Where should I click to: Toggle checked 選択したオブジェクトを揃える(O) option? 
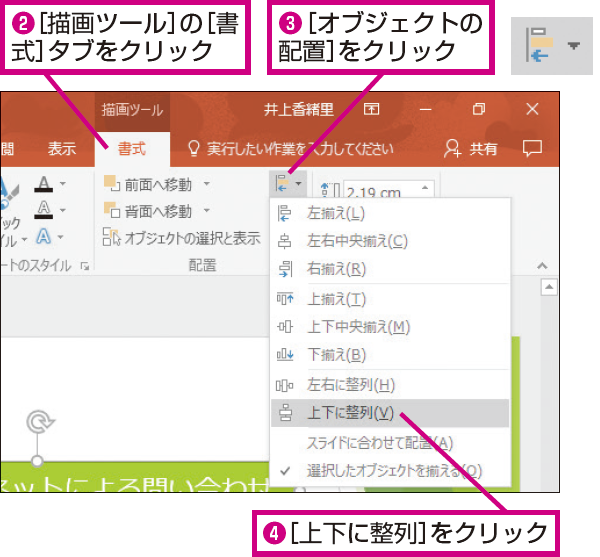point(390,471)
